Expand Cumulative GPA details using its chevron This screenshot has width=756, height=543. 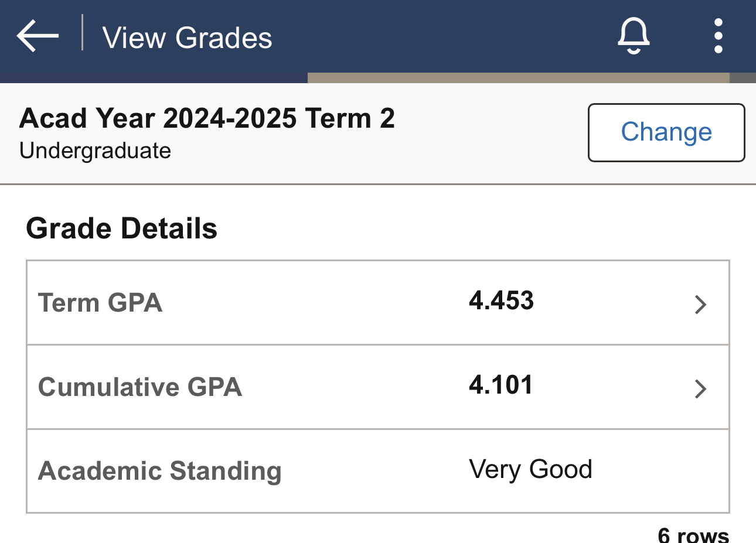pos(700,389)
